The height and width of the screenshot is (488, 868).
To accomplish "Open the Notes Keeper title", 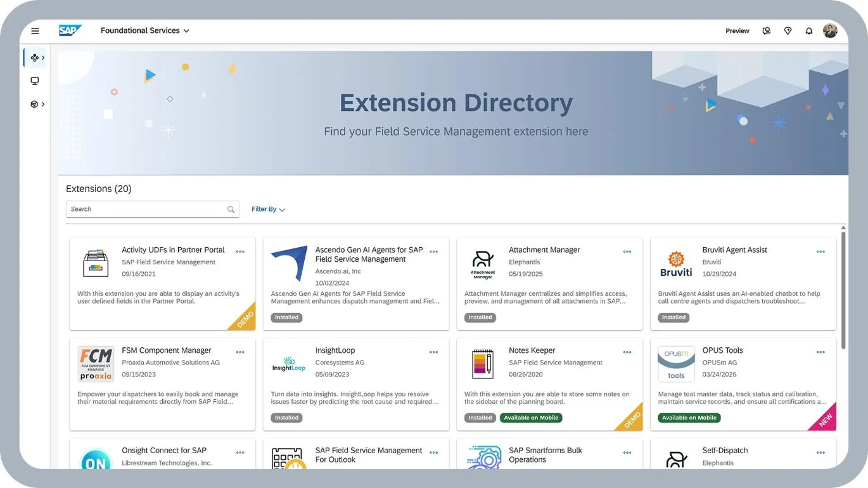I will (532, 350).
